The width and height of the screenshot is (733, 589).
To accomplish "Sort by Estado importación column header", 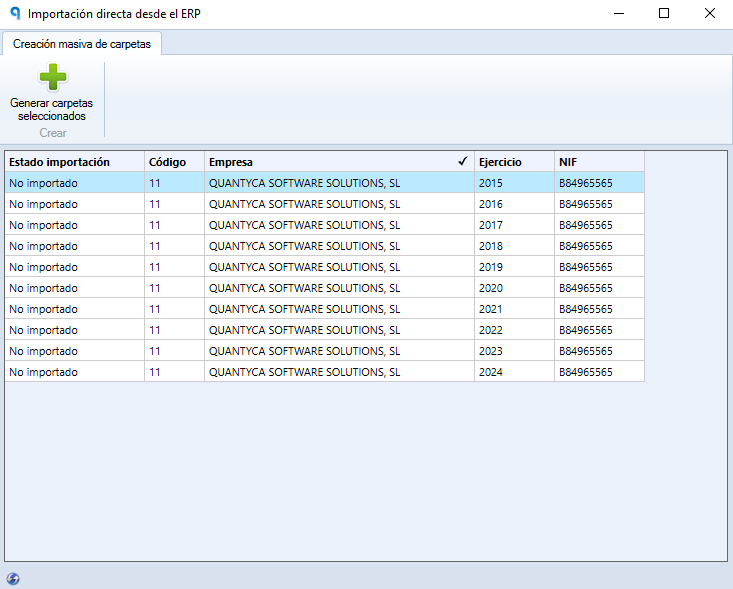I will (x=74, y=162).
